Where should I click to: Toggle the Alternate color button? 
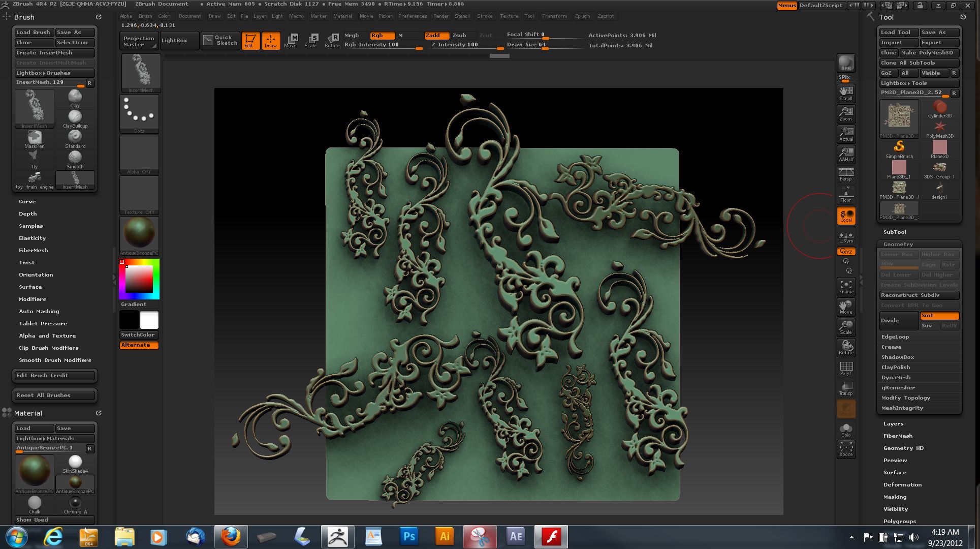[x=139, y=345]
